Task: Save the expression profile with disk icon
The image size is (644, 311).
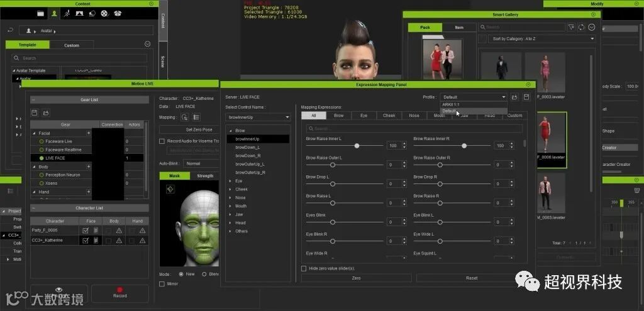Action: click(x=526, y=97)
